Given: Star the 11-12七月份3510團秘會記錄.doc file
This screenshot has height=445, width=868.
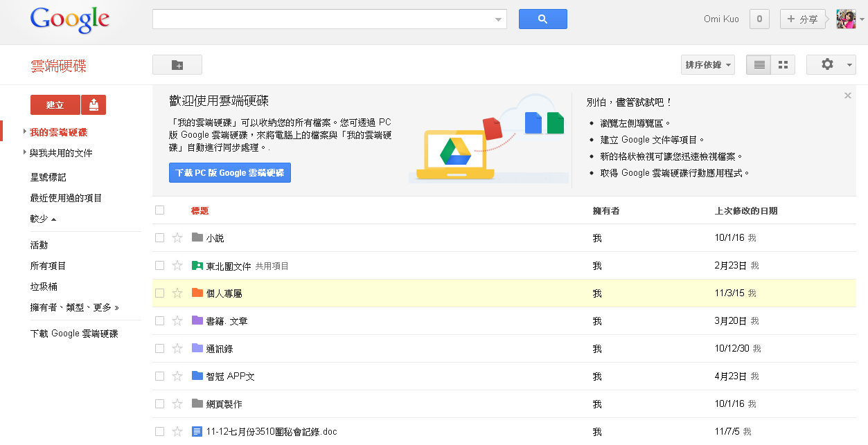Looking at the screenshot, I should (x=177, y=432).
